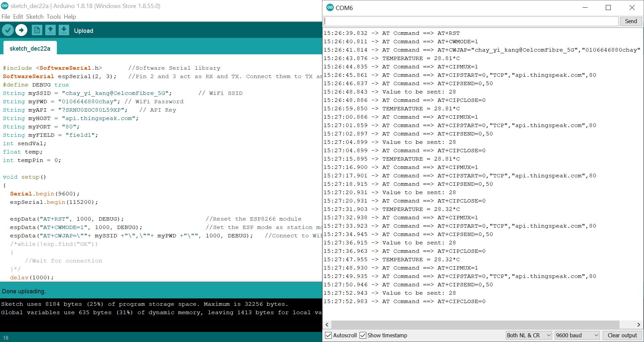
Task: Click the 'float temp;' code line
Action: (23, 152)
